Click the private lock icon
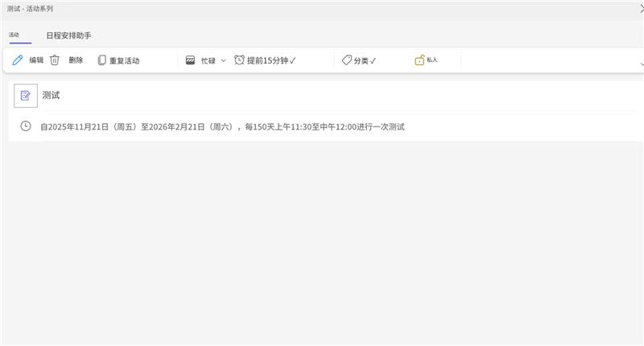The image size is (644, 346). [x=419, y=60]
